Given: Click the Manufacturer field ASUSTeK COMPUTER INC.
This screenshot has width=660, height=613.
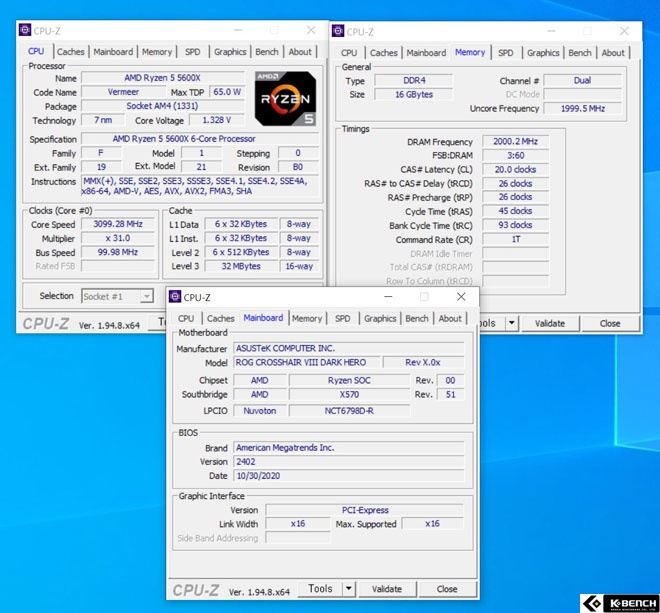Looking at the screenshot, I should click(x=349, y=349).
